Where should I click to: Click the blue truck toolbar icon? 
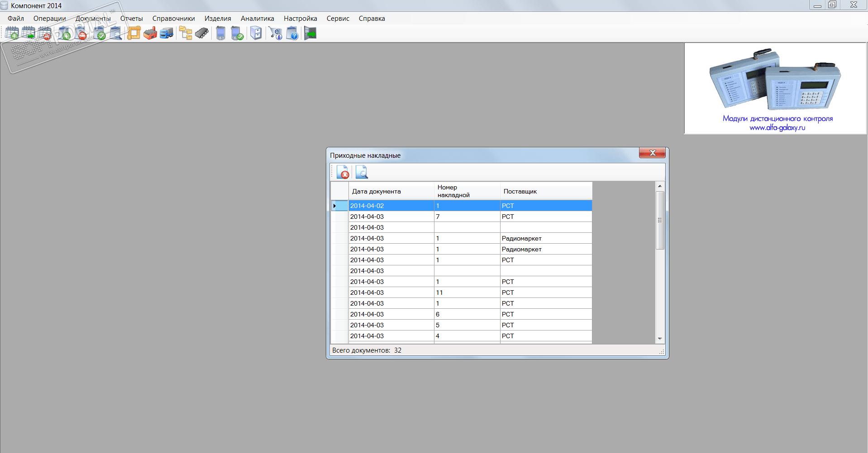click(x=167, y=33)
